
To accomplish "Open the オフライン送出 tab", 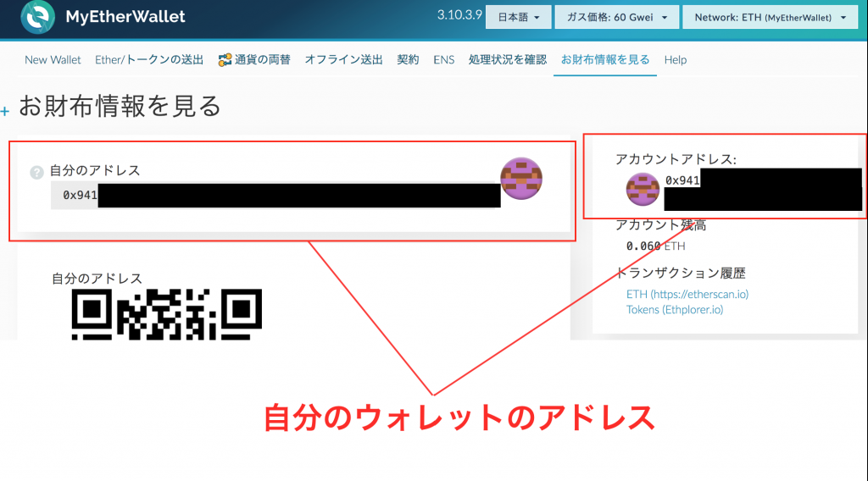I will [343, 60].
